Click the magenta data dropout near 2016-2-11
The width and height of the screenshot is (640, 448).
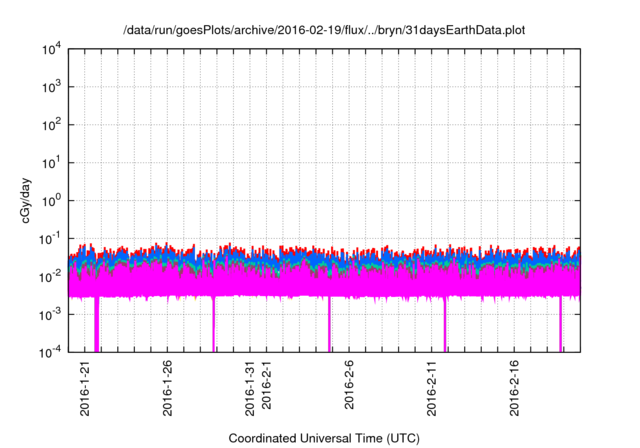click(x=445, y=324)
